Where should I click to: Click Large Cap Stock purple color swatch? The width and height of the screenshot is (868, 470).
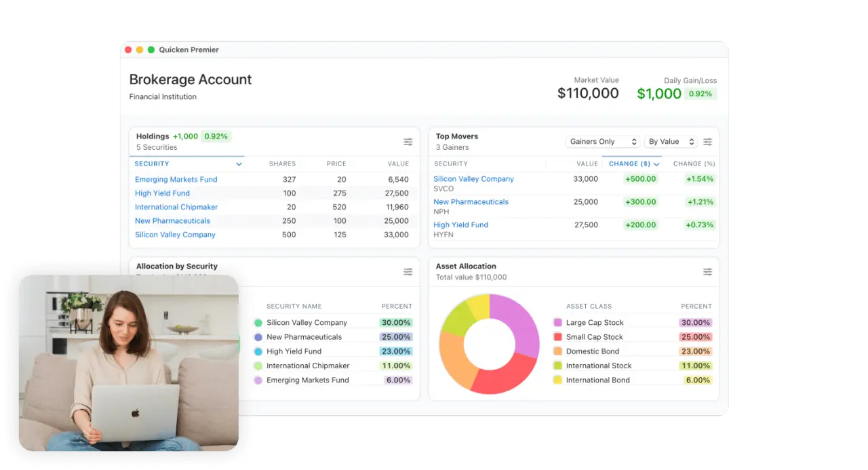pyautogui.click(x=558, y=323)
